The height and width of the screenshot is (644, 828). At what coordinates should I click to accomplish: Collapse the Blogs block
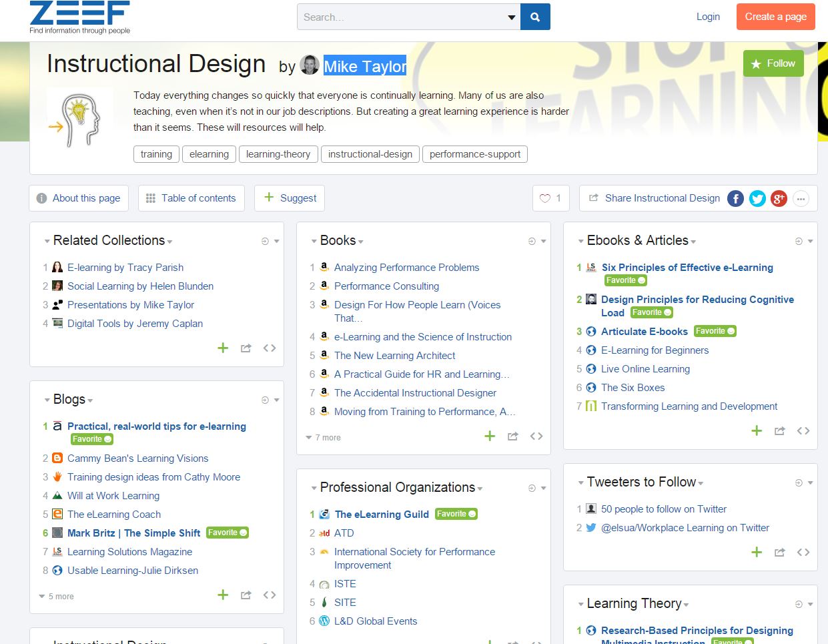[47, 400]
